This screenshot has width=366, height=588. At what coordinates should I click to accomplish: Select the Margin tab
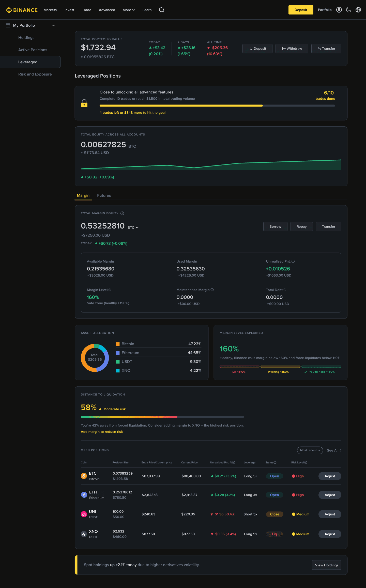[83, 195]
